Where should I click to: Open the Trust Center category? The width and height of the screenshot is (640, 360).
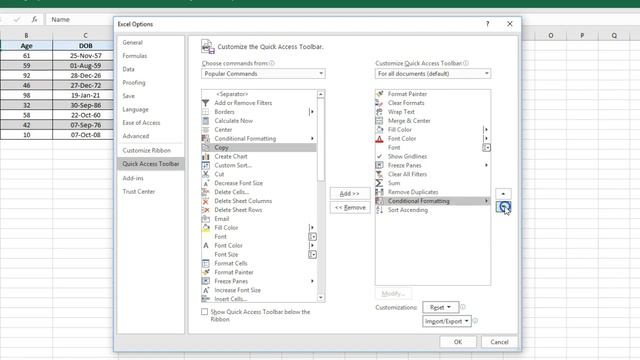click(151, 191)
